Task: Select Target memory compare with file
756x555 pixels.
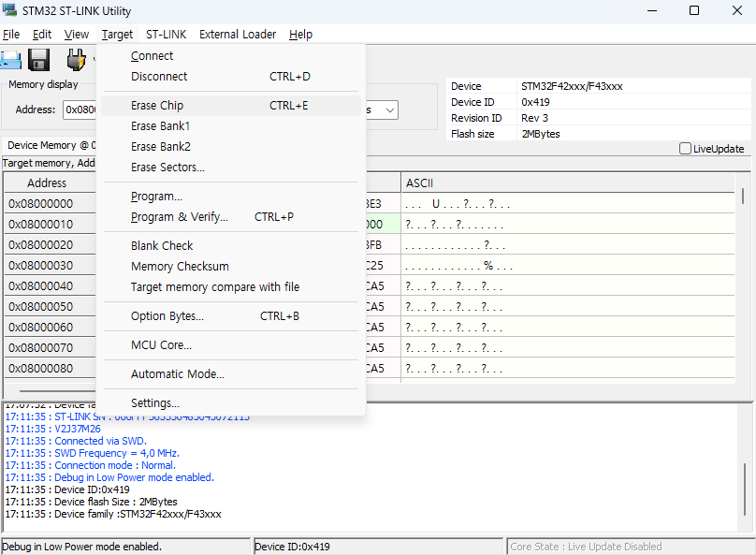Action: pyautogui.click(x=231, y=287)
